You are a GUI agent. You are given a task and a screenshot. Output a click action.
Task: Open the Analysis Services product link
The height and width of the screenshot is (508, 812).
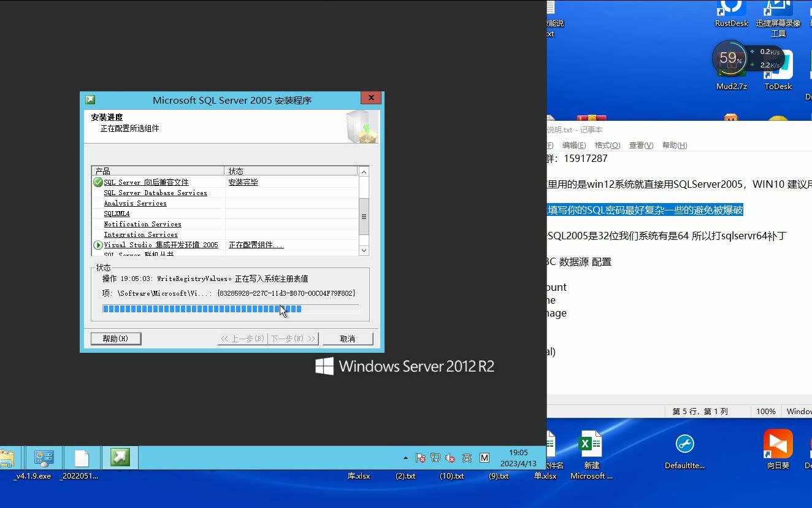pyautogui.click(x=135, y=203)
